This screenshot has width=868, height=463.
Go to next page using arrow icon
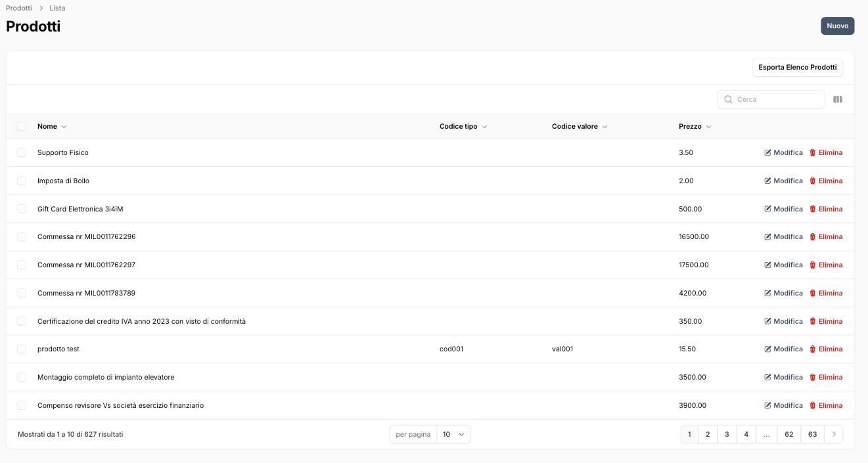[x=834, y=435]
